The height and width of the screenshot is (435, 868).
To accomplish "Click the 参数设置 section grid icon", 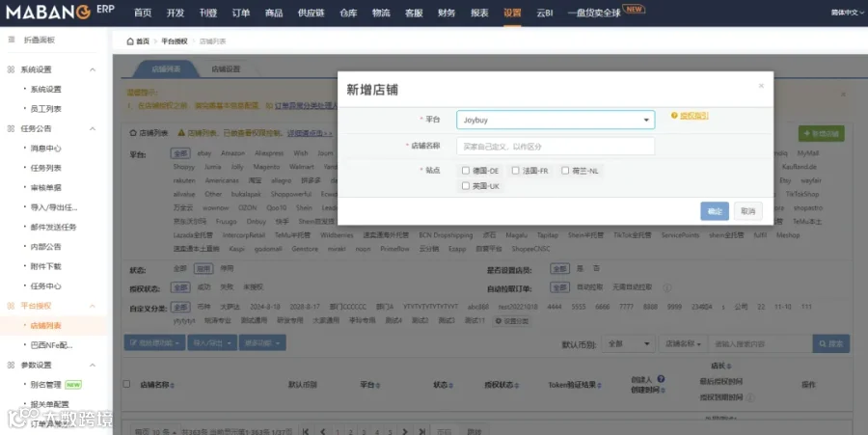I will (x=11, y=365).
